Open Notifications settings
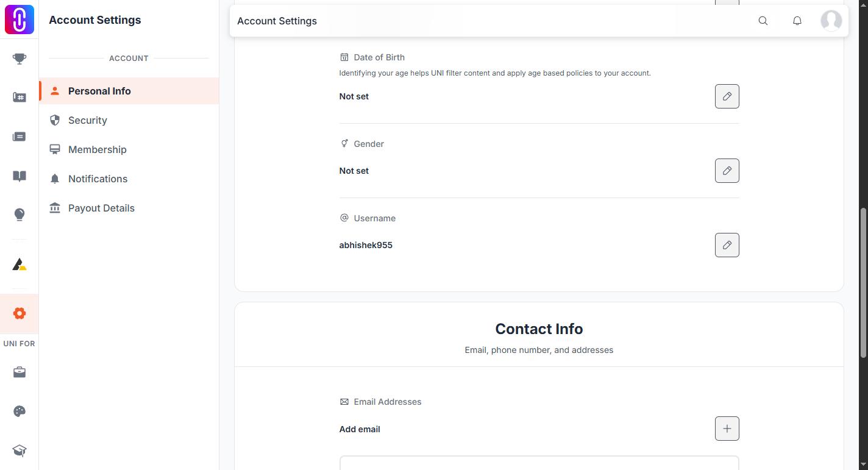 pyautogui.click(x=129, y=179)
